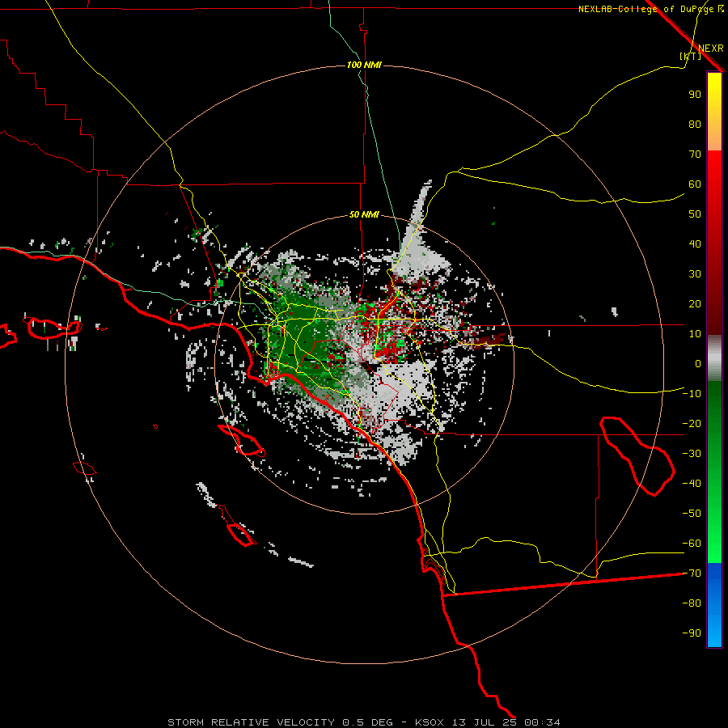This screenshot has height=728, width=728.
Task: Click the 50 NMI range ring label
Action: 364,214
